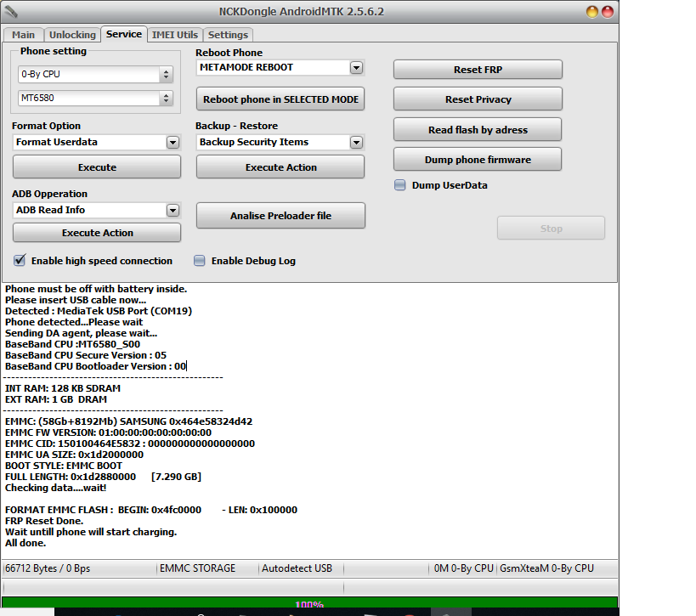Image resolution: width=696 pixels, height=616 pixels.
Task: Click 'Detected : MediaTek USB Port (COM19)' line
Action: 99,311
